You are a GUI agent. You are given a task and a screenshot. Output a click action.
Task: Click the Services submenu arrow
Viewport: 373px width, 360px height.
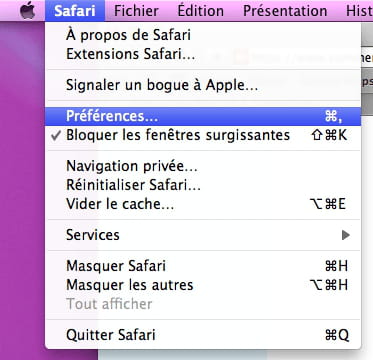pyautogui.click(x=346, y=235)
